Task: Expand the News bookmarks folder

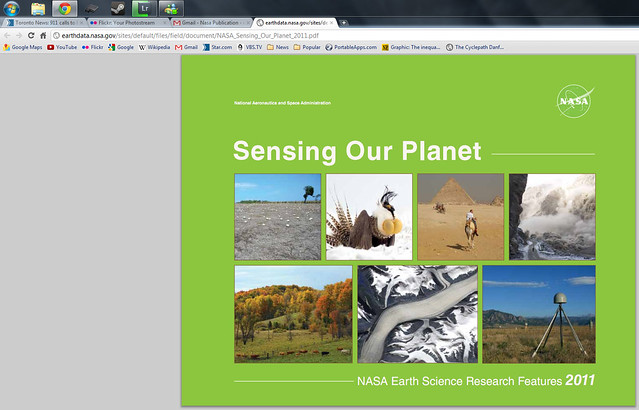Action: tap(278, 47)
